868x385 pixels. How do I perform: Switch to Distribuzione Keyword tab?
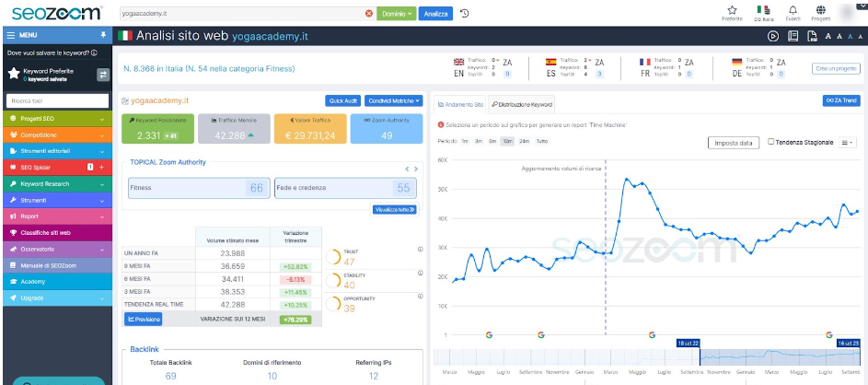tap(521, 104)
